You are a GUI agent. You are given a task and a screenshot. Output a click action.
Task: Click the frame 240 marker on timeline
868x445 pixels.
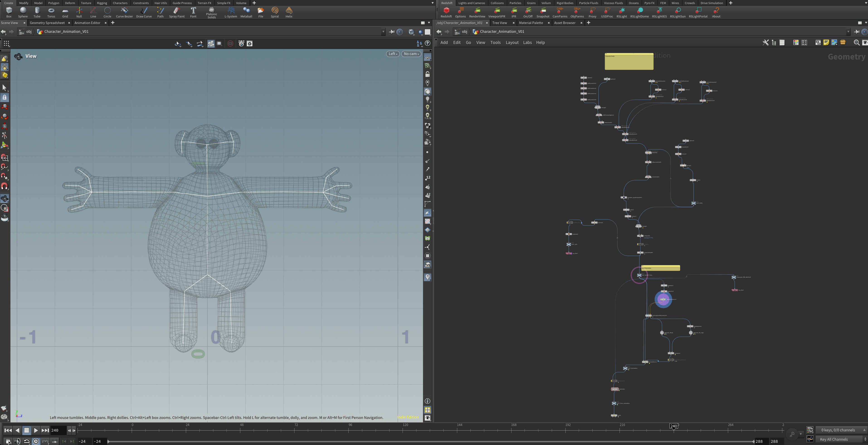673,426
